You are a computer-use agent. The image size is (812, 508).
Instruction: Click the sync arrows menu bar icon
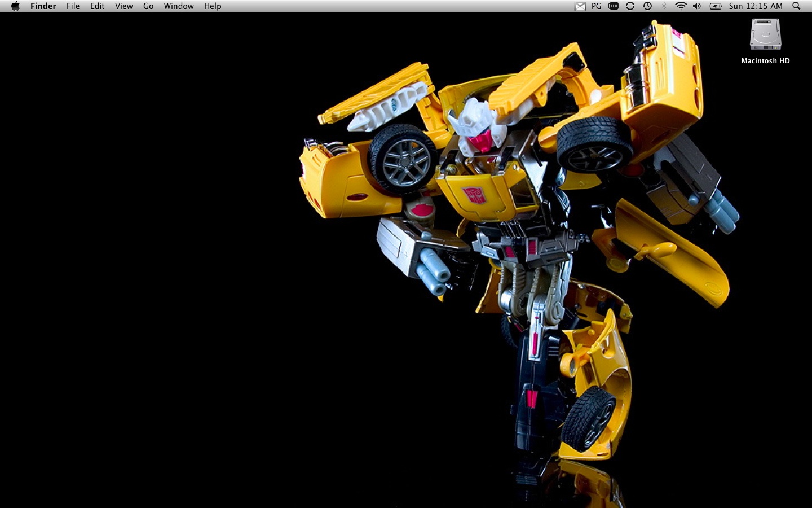(630, 6)
